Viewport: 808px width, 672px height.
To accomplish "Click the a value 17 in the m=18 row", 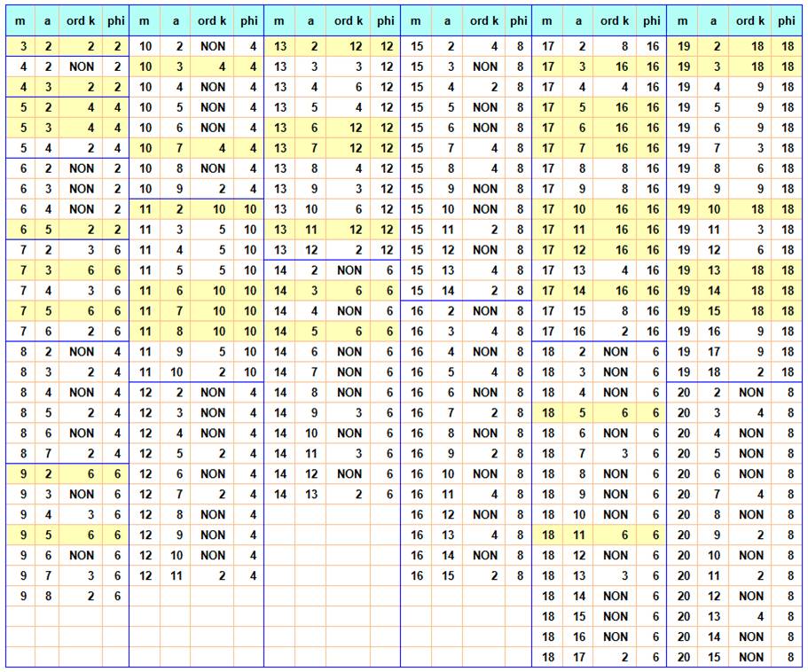I will pyautogui.click(x=579, y=658).
